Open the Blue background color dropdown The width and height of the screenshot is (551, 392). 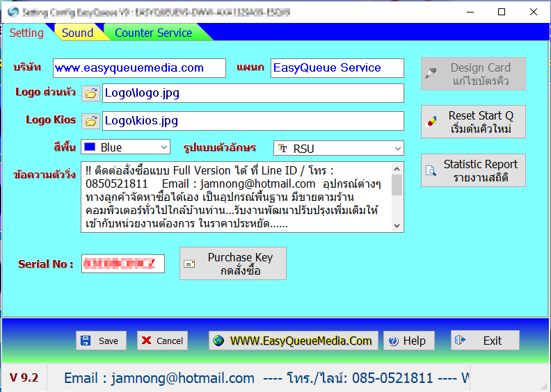[125, 147]
